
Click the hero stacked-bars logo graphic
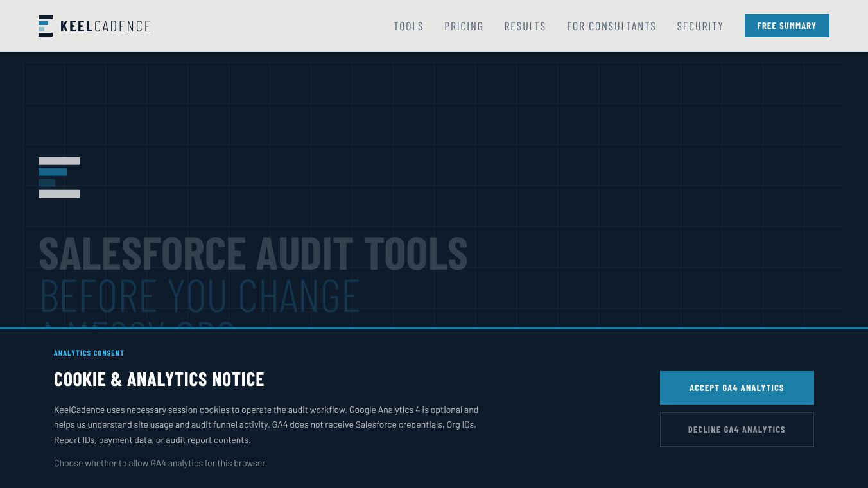click(x=59, y=177)
